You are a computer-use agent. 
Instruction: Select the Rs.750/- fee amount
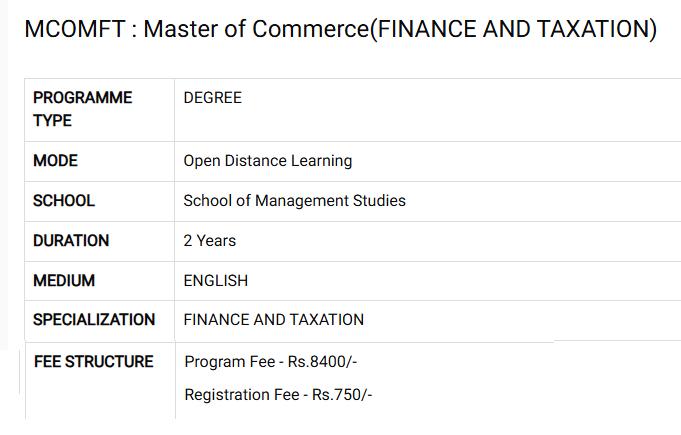coord(341,394)
